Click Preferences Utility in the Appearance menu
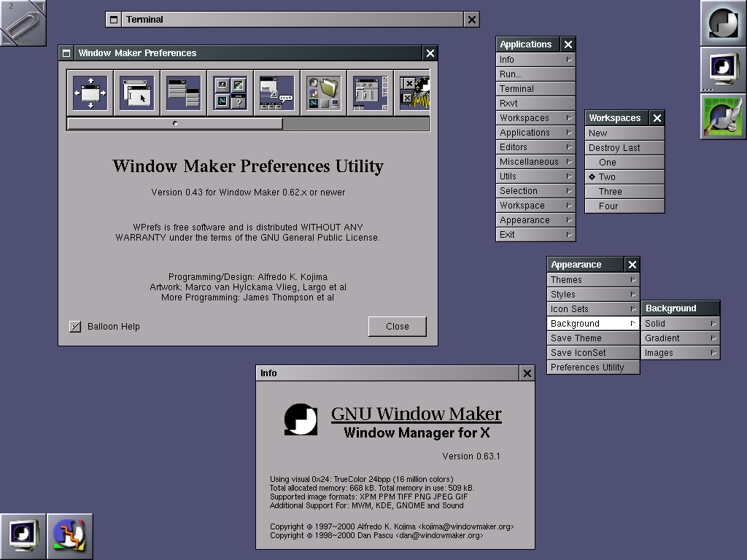The image size is (747, 560). [593, 367]
